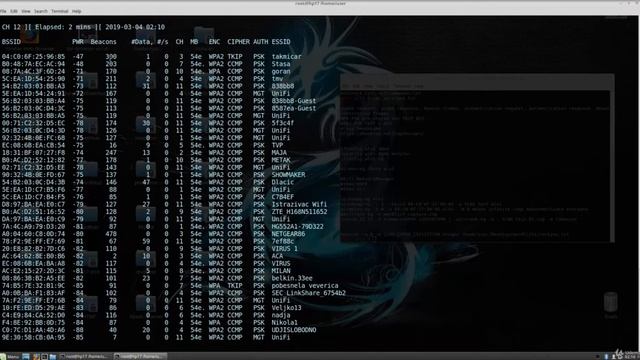
Task: Click the ESSID 'ACA'
Action: click(x=278, y=256)
